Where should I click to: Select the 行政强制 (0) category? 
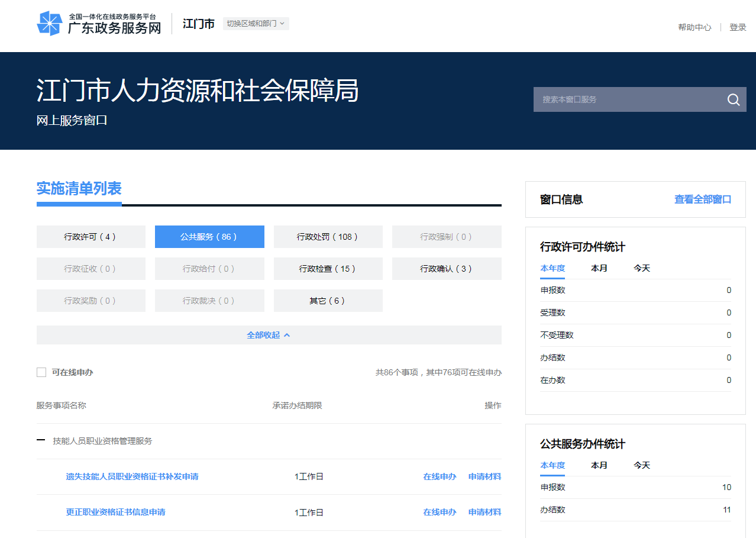click(447, 237)
